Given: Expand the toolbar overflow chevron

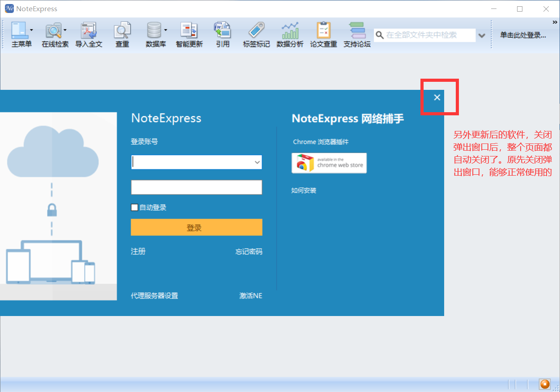Looking at the screenshot, I should (555, 22).
